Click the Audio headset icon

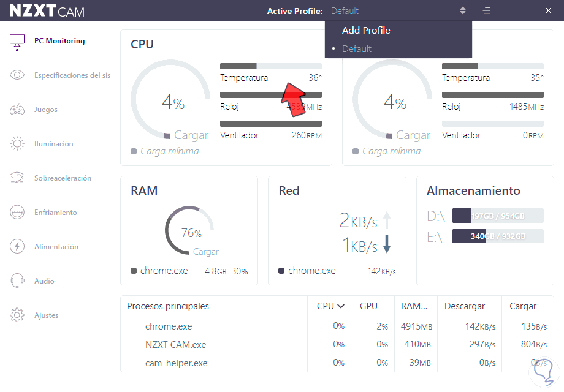pos(17,281)
